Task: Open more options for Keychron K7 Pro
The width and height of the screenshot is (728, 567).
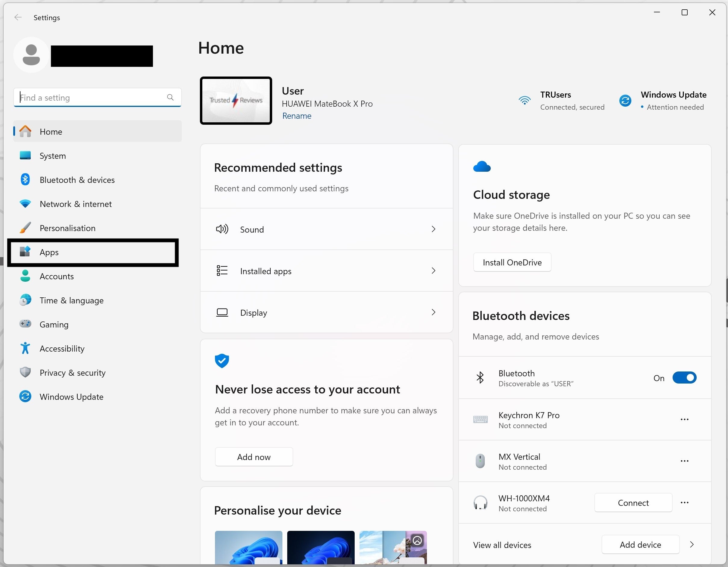Action: point(685,419)
